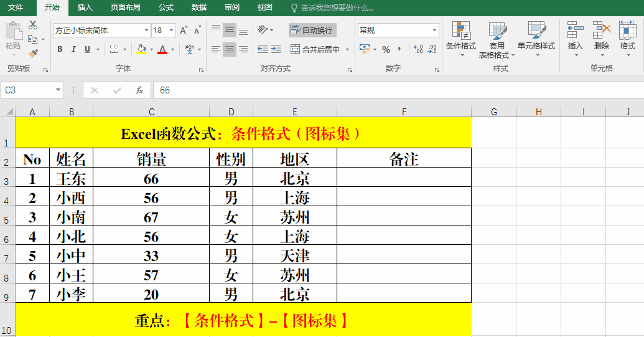644x337 pixels.
Task: Select the Format Painter brush icon
Action: click(x=33, y=54)
